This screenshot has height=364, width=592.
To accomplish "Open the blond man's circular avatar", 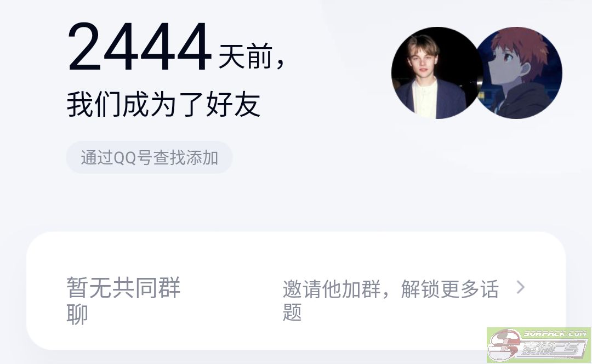I will tap(437, 72).
